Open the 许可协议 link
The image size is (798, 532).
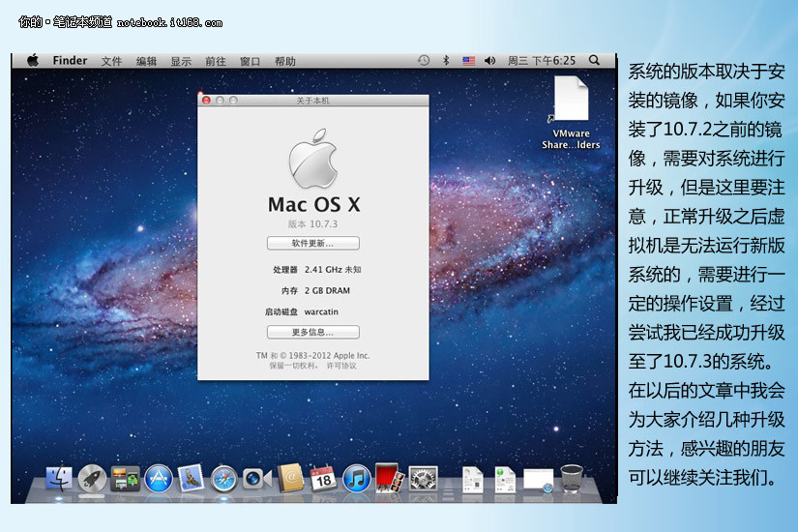(341, 366)
